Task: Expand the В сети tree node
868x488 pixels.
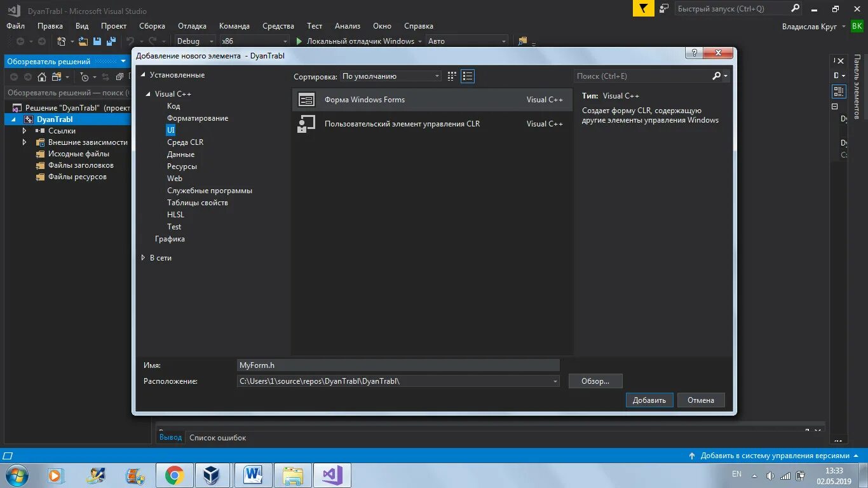Action: pyautogui.click(x=143, y=258)
